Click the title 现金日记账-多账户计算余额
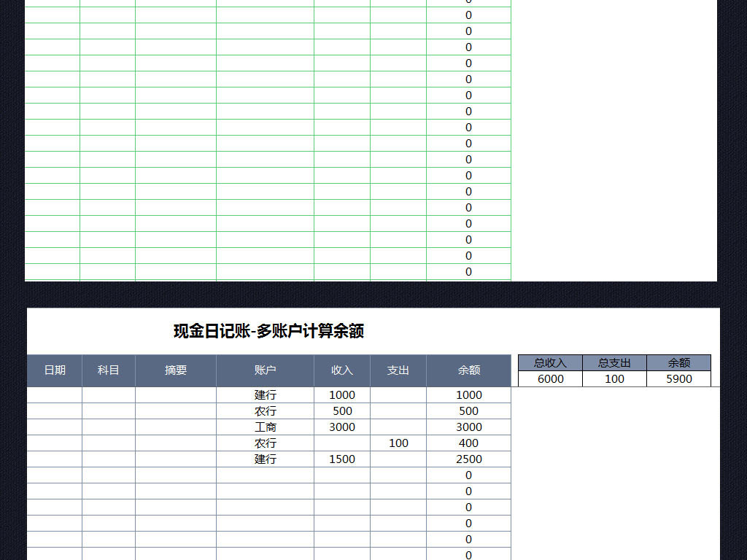Screen dimensions: 747x560 click(268, 331)
